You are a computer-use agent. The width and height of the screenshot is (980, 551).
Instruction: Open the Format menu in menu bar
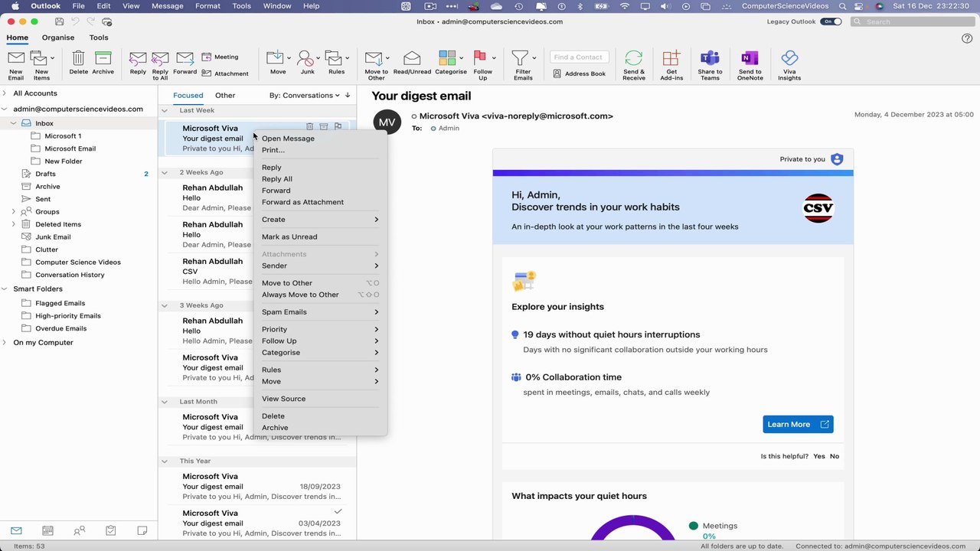[x=207, y=6]
